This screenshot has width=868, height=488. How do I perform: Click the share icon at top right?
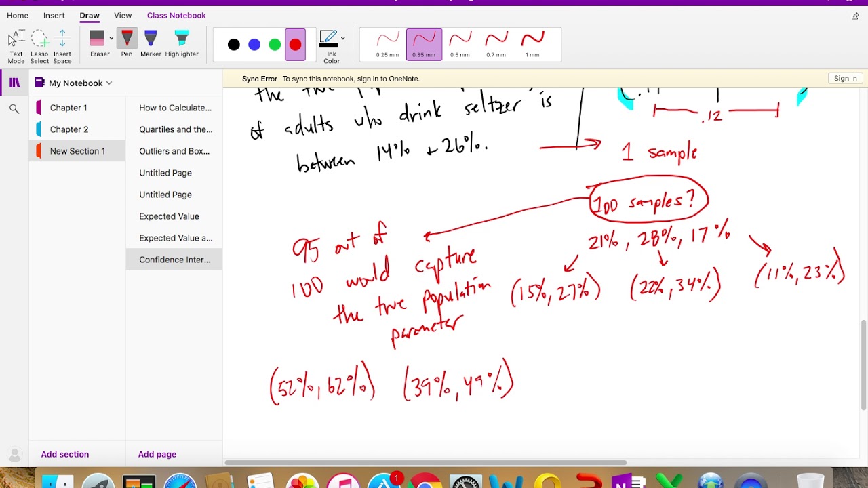point(855,16)
